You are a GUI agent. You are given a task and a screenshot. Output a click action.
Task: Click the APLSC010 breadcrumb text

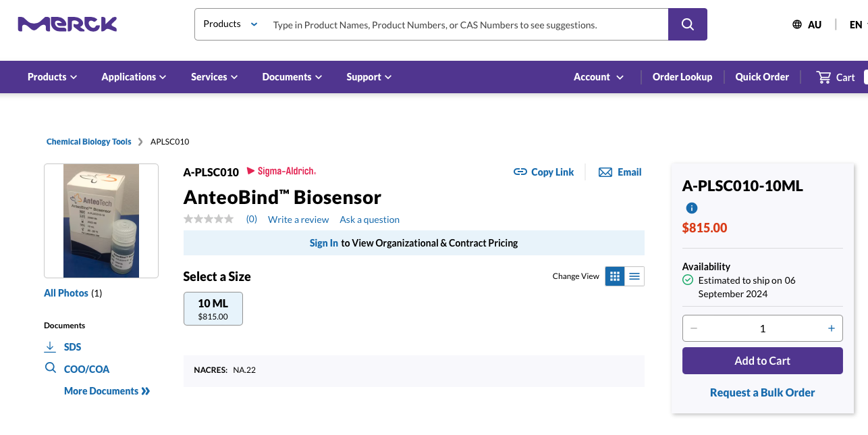(x=169, y=142)
